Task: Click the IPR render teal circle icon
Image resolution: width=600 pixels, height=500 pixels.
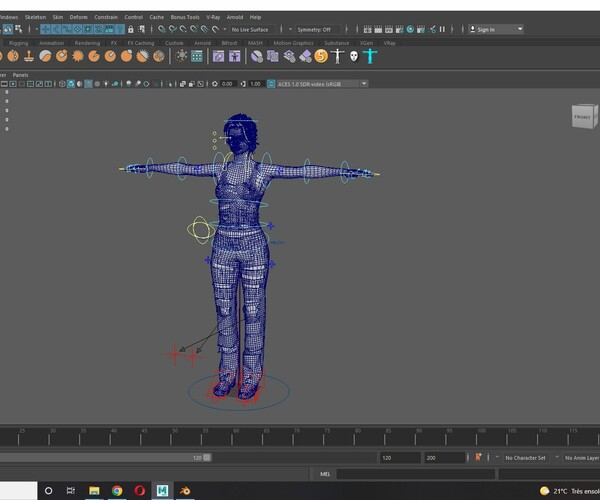Action: pos(410,29)
